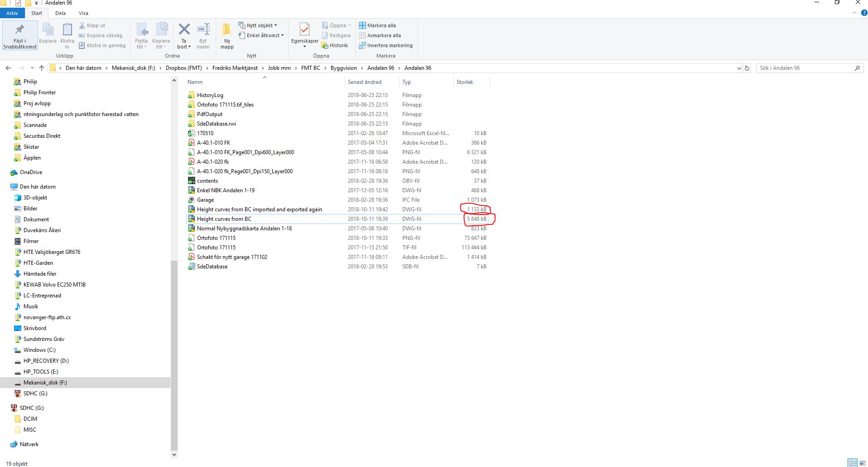Open Kopiera till copy menu

[161, 36]
